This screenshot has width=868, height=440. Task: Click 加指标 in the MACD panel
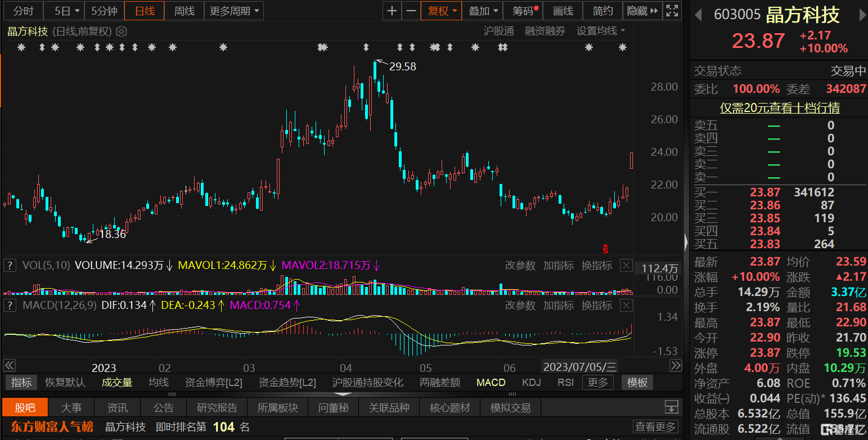558,306
